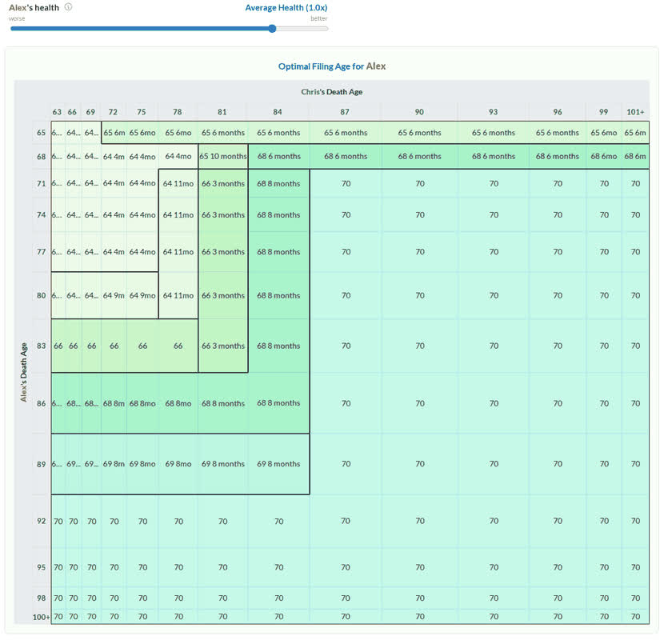672x640 pixels.
Task: Click column header 101+
Action: [x=635, y=112]
